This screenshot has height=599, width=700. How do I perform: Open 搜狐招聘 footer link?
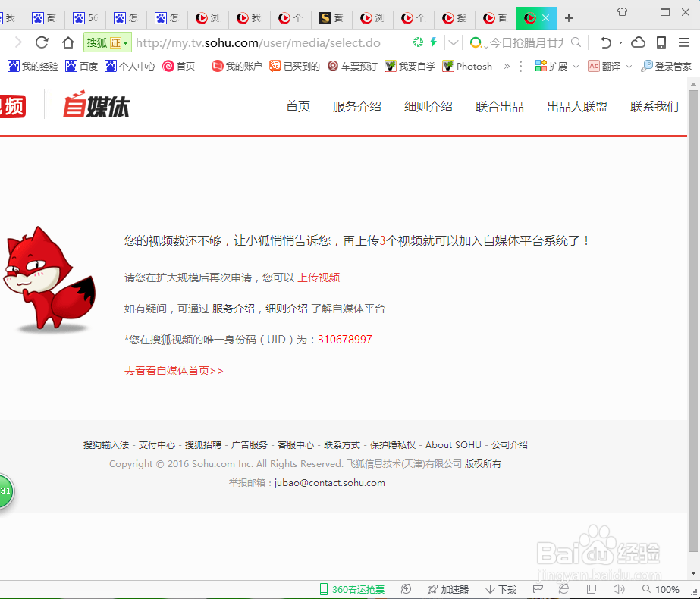[203, 445]
